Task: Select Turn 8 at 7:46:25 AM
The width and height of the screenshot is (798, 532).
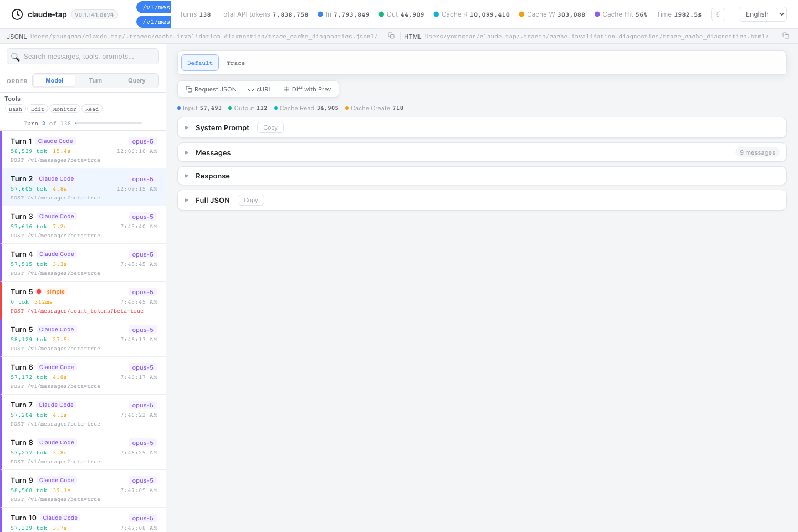Action: click(x=83, y=451)
